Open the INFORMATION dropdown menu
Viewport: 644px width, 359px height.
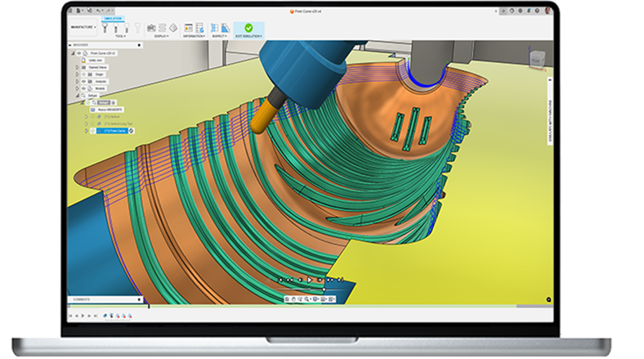(x=194, y=36)
